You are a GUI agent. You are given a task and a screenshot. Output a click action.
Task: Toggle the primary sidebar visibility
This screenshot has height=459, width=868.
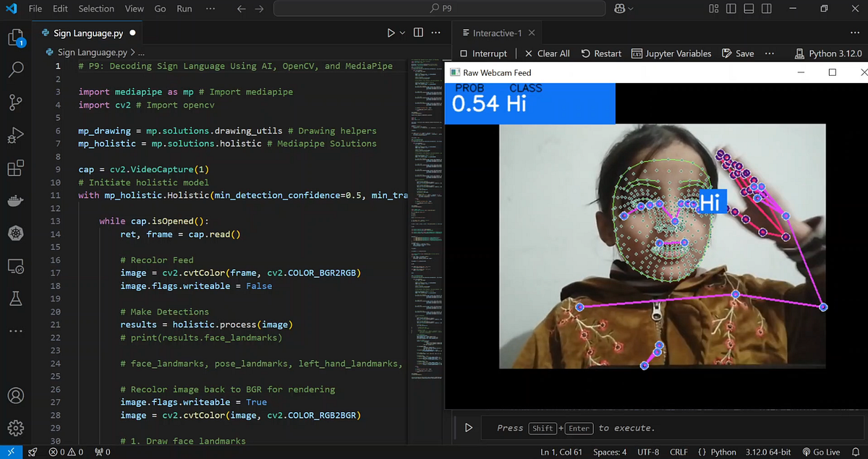pyautogui.click(x=731, y=9)
